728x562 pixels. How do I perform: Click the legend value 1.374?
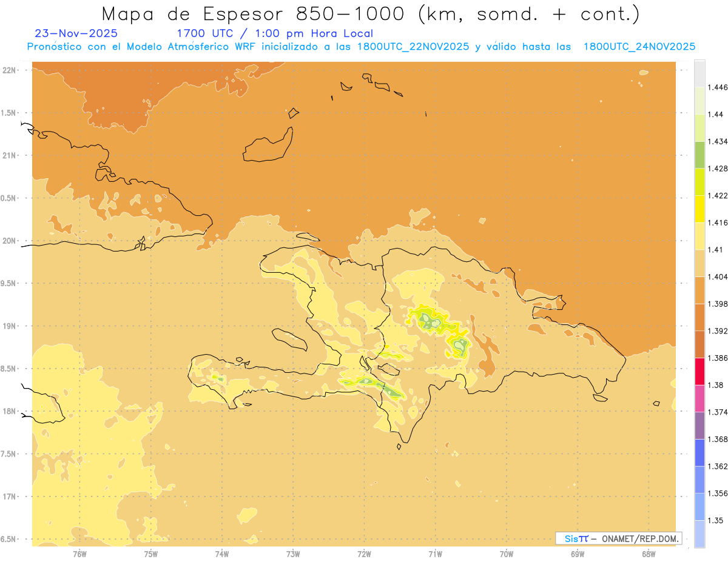tap(718, 412)
